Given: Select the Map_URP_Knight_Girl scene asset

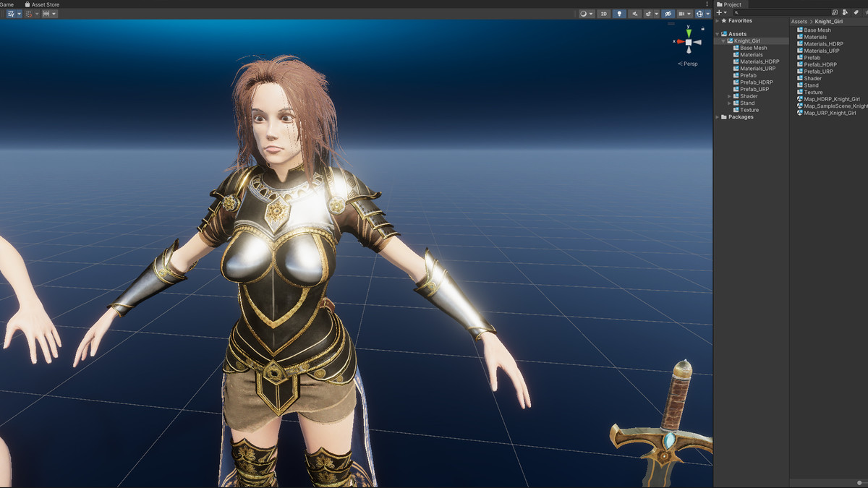Looking at the screenshot, I should point(830,113).
